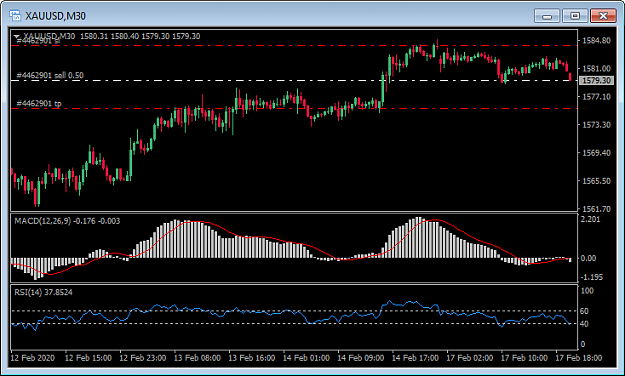Maximize the XAUUSD,M30 chart window
Viewport: 625px width, 376px height.
575,16
